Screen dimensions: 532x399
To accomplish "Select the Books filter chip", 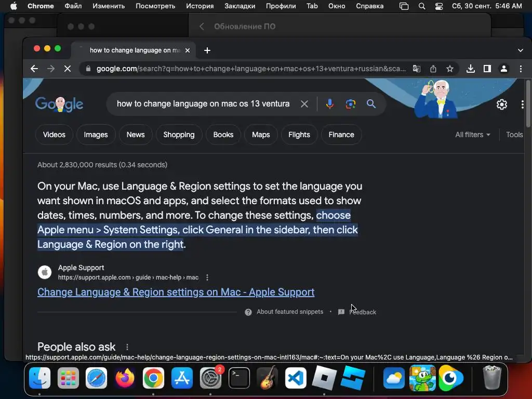I will pos(223,135).
